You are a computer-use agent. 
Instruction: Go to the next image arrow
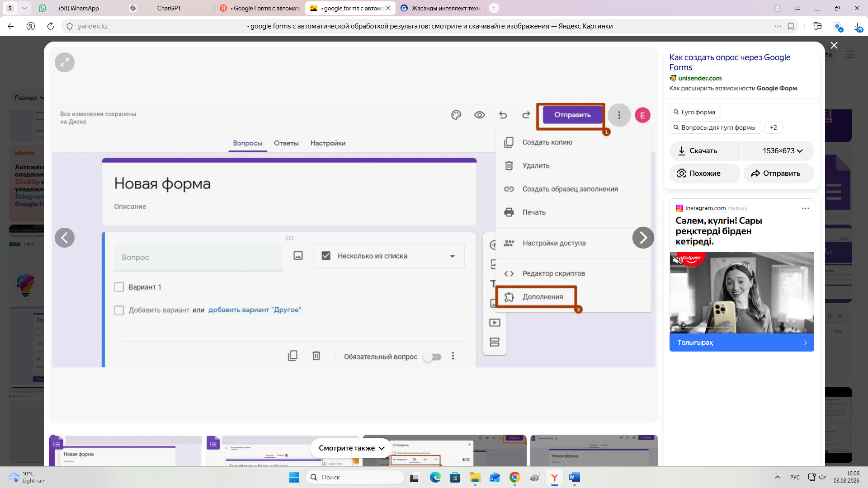tap(643, 238)
